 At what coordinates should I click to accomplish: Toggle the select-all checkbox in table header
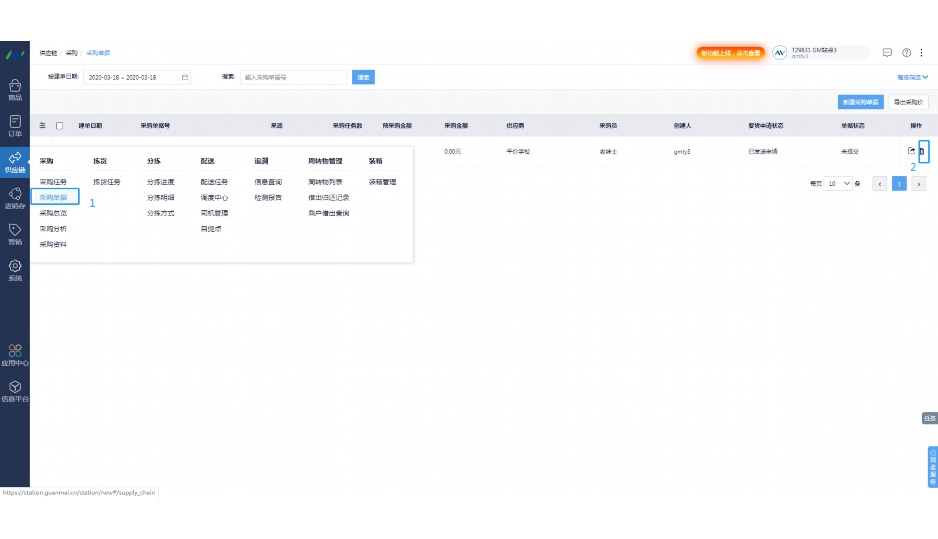59,126
